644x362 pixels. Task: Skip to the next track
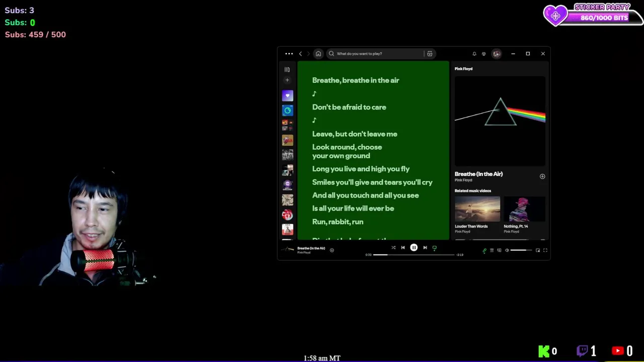pyautogui.click(x=425, y=247)
